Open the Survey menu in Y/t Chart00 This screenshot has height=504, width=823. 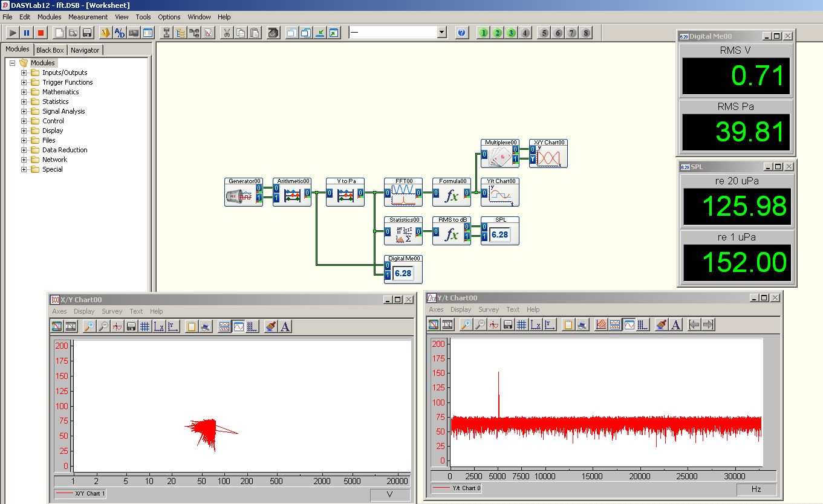coord(488,309)
